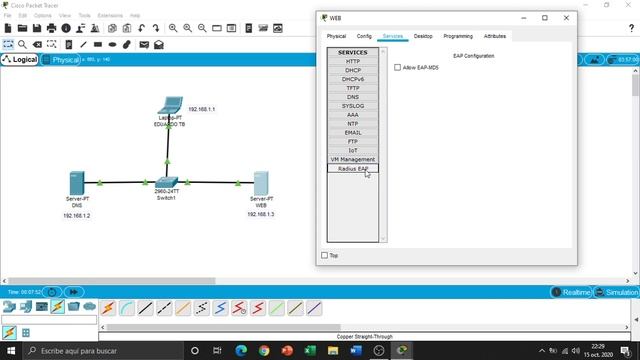Image resolution: width=640 pixels, height=360 pixels.
Task: Select the Place Note tool
Action: (69, 44)
